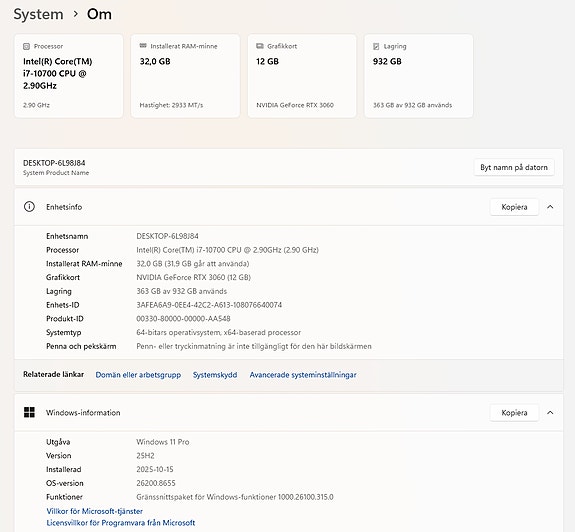Open Avancerade systeminställningar link
575x532 pixels.
pyautogui.click(x=303, y=375)
